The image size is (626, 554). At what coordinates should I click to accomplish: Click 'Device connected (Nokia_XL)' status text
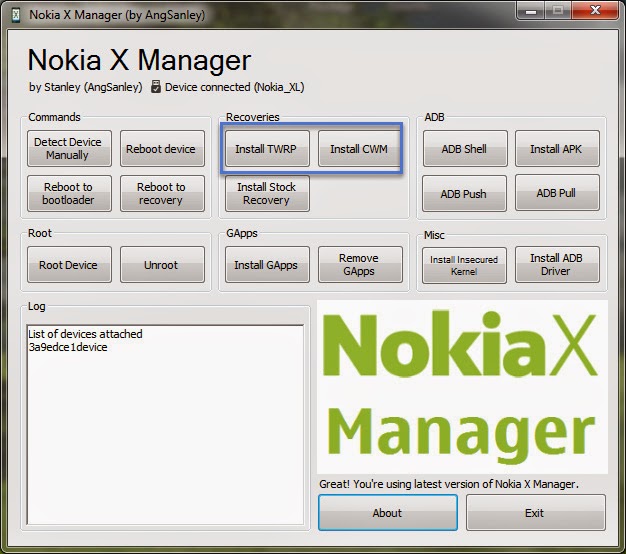click(x=235, y=87)
